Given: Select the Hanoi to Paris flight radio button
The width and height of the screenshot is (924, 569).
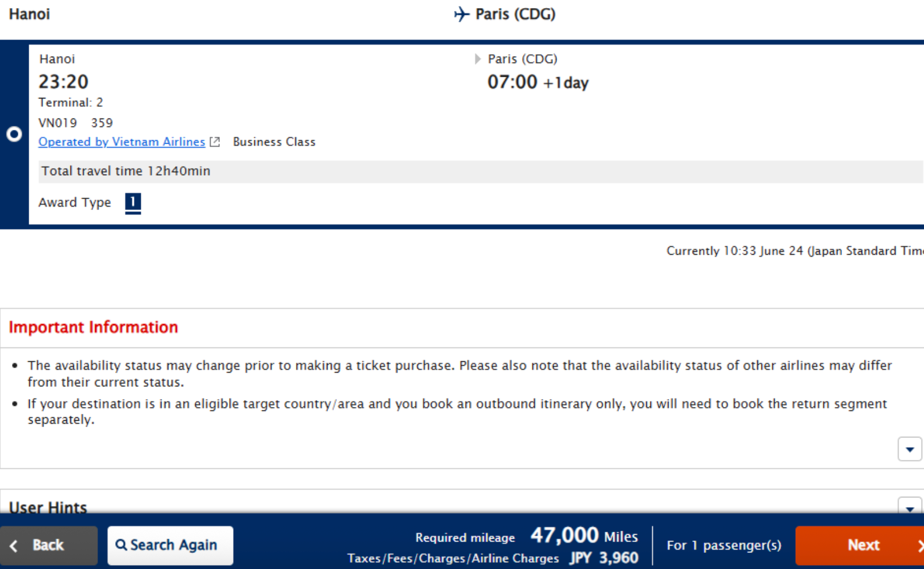Looking at the screenshot, I should (x=14, y=135).
